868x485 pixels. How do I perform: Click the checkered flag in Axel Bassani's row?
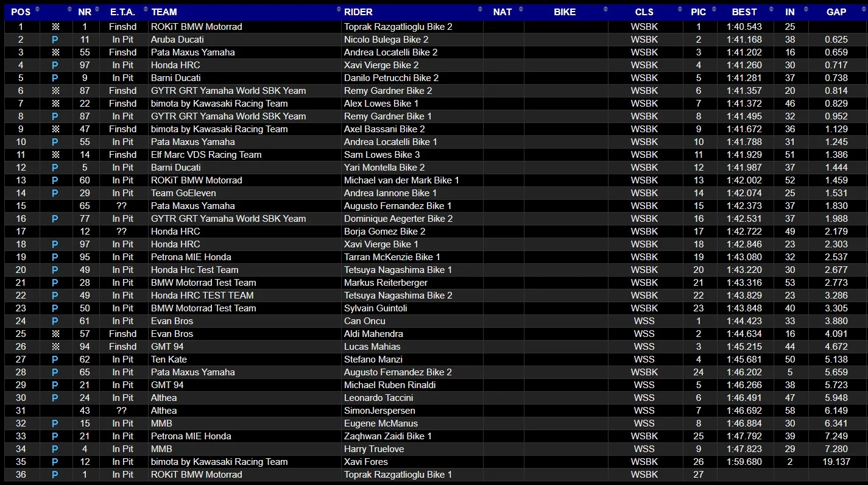pyautogui.click(x=55, y=129)
